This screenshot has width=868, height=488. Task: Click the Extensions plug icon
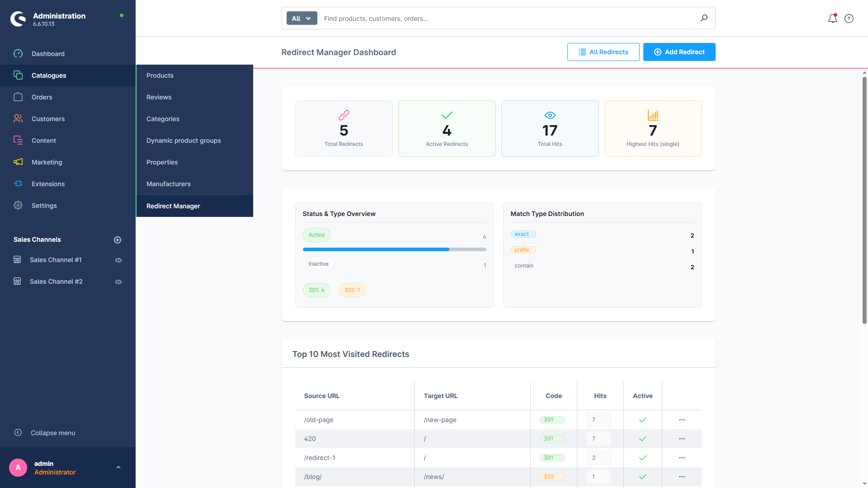[x=18, y=184]
